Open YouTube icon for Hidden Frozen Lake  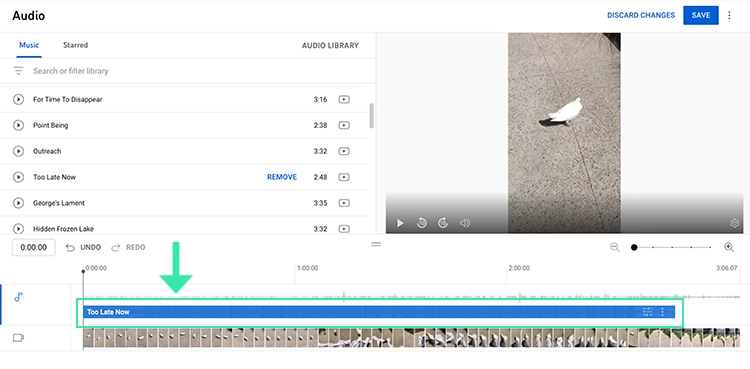[x=344, y=229]
